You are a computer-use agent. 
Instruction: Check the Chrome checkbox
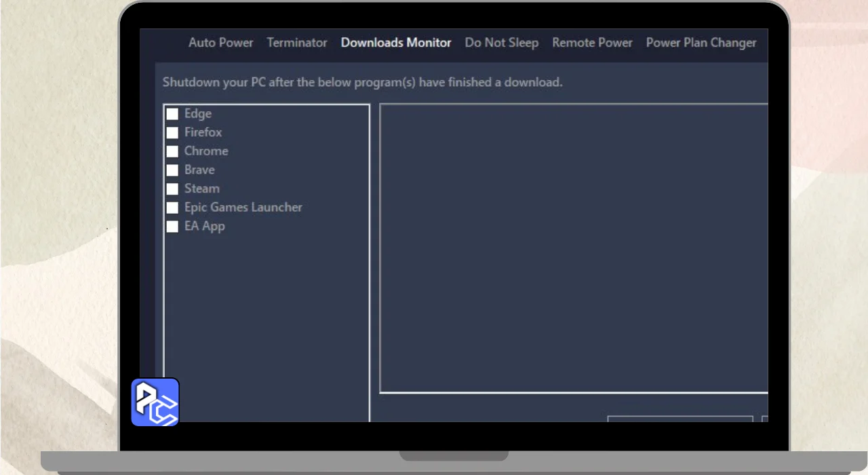[x=173, y=151]
